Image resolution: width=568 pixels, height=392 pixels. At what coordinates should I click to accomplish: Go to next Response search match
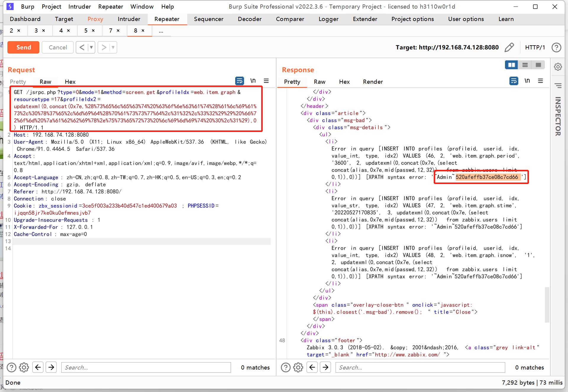[x=326, y=367]
